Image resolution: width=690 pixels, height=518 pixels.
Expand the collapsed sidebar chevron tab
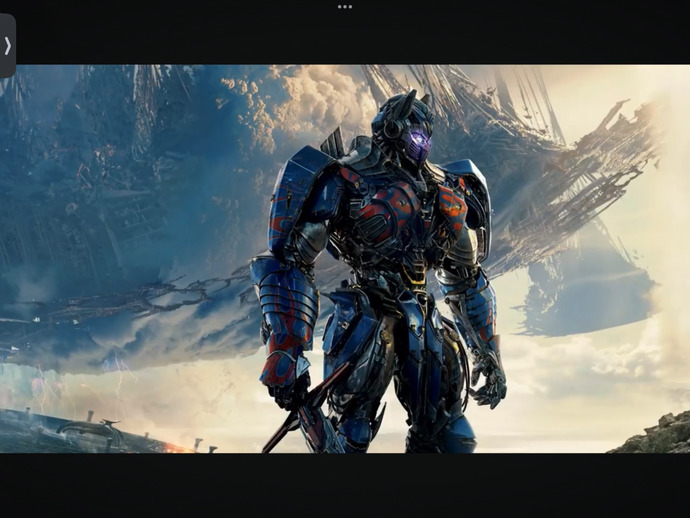click(7, 46)
